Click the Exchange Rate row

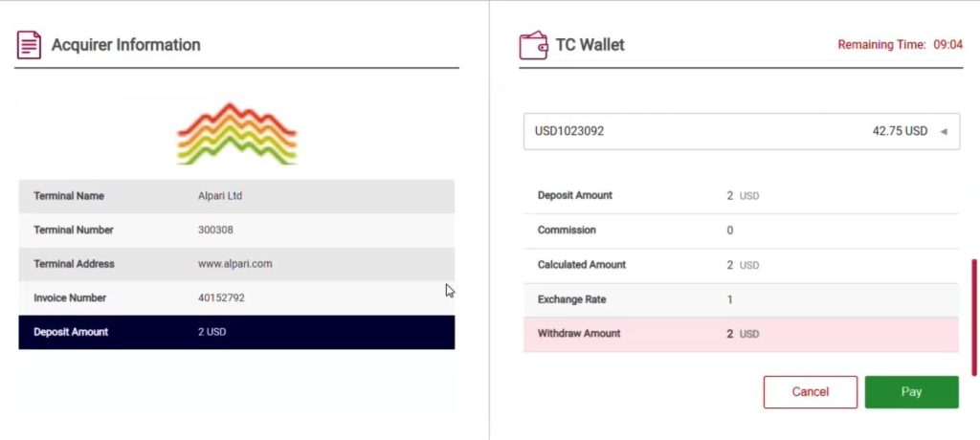[x=741, y=300]
